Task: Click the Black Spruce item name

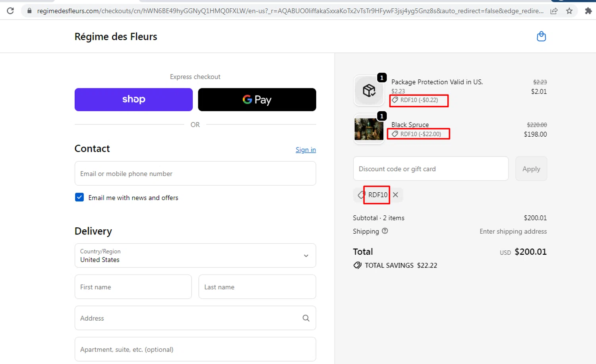Action: pyautogui.click(x=410, y=125)
